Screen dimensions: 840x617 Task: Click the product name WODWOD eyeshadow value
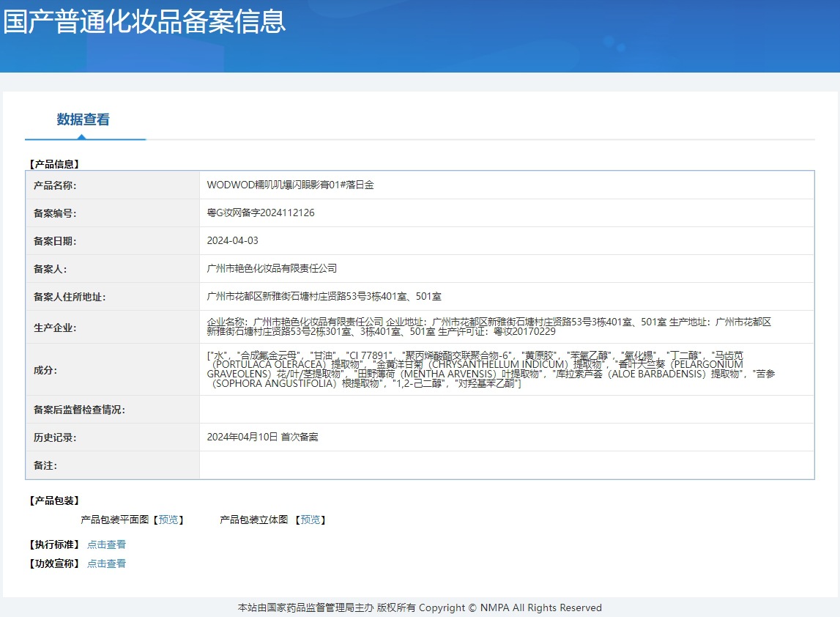(x=290, y=185)
